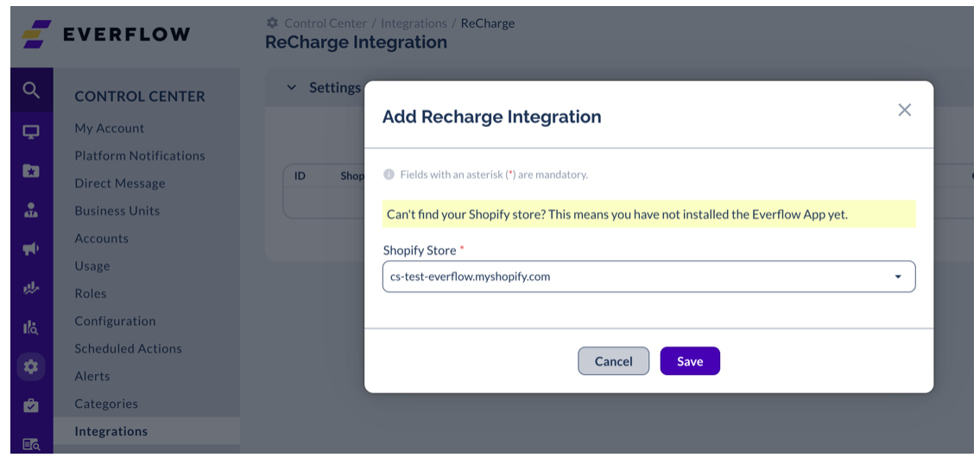Open My Account in Control Center

pyautogui.click(x=110, y=128)
